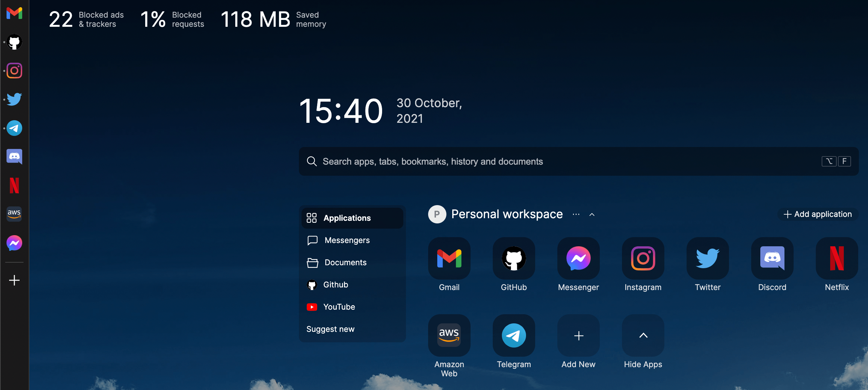Viewport: 868px width, 390px height.
Task: Open Personal workspace three-dot options menu
Action: click(x=576, y=214)
